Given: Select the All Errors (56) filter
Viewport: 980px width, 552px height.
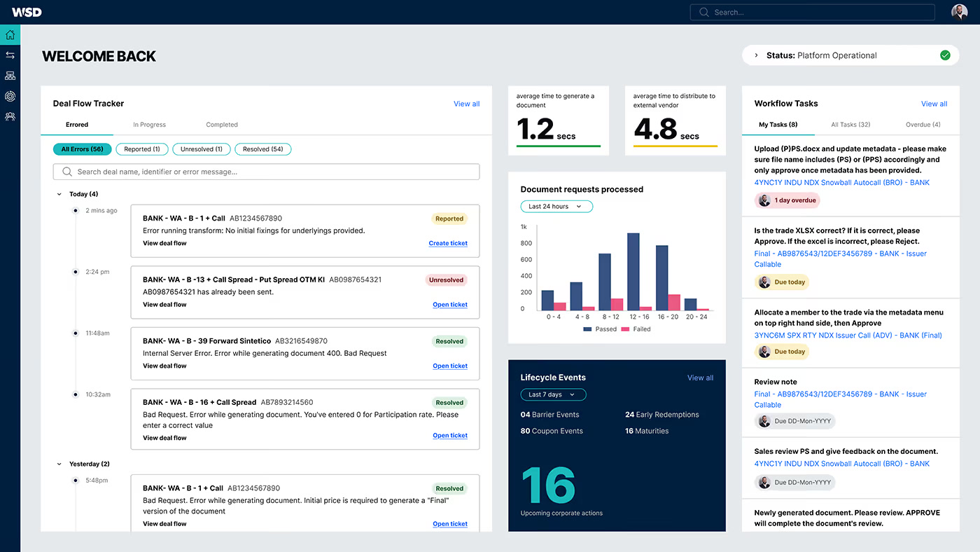Looking at the screenshot, I should tap(82, 149).
